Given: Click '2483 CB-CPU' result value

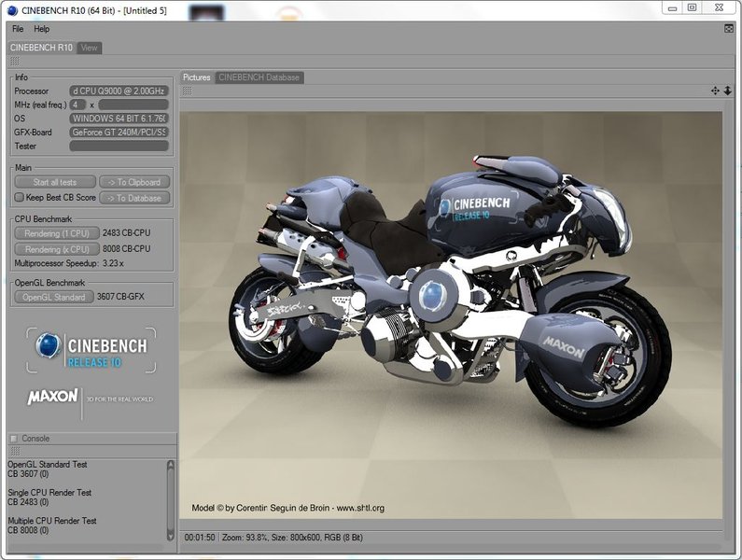Looking at the screenshot, I should tap(126, 233).
